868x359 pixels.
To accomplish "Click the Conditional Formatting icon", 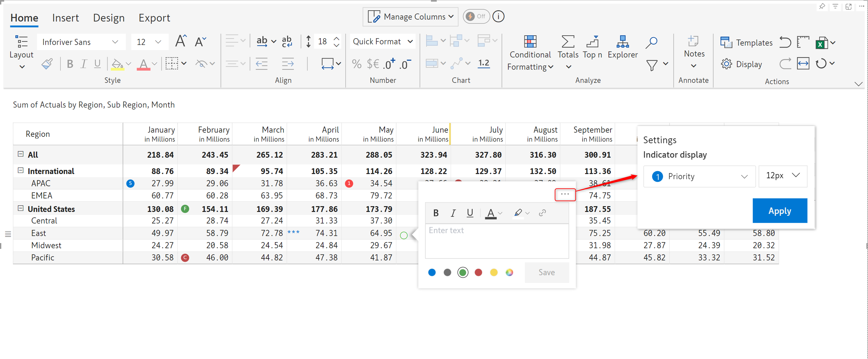I will pos(530,42).
